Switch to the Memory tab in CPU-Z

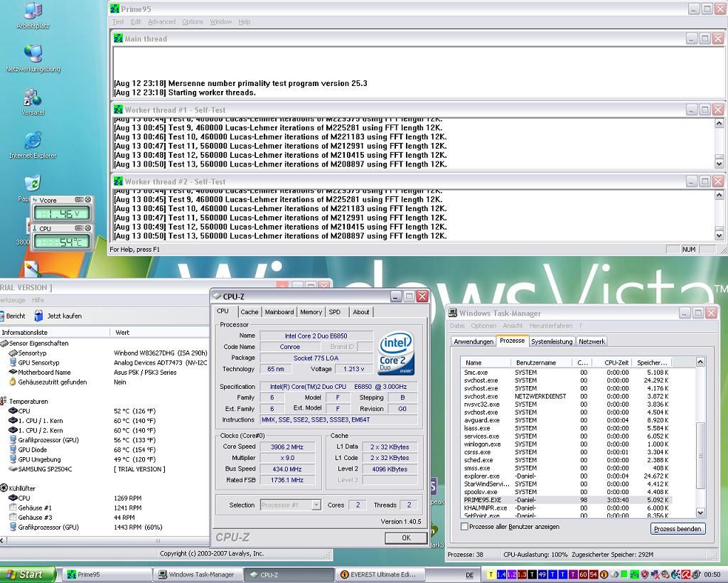coord(311,312)
